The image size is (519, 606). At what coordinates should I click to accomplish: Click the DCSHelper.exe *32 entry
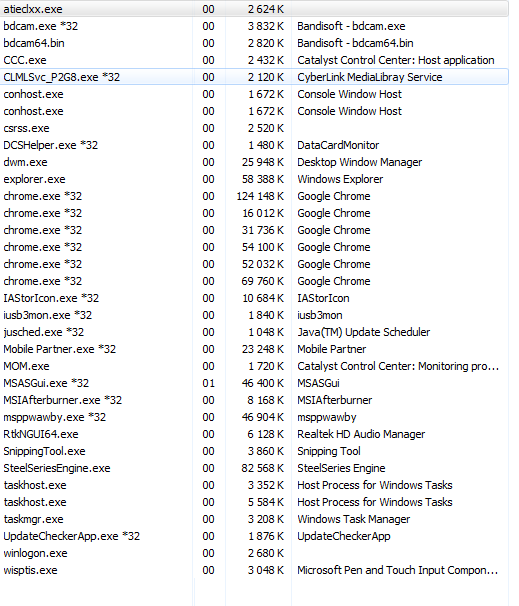[254, 145]
